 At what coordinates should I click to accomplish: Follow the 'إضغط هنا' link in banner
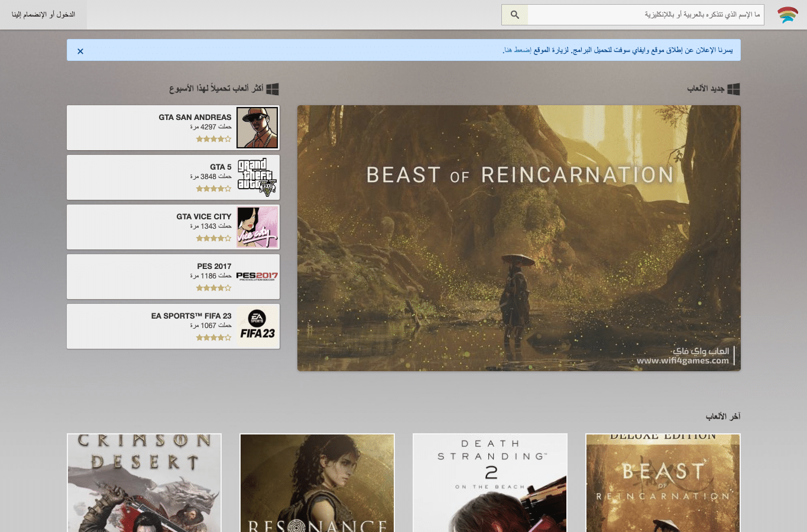(518, 50)
